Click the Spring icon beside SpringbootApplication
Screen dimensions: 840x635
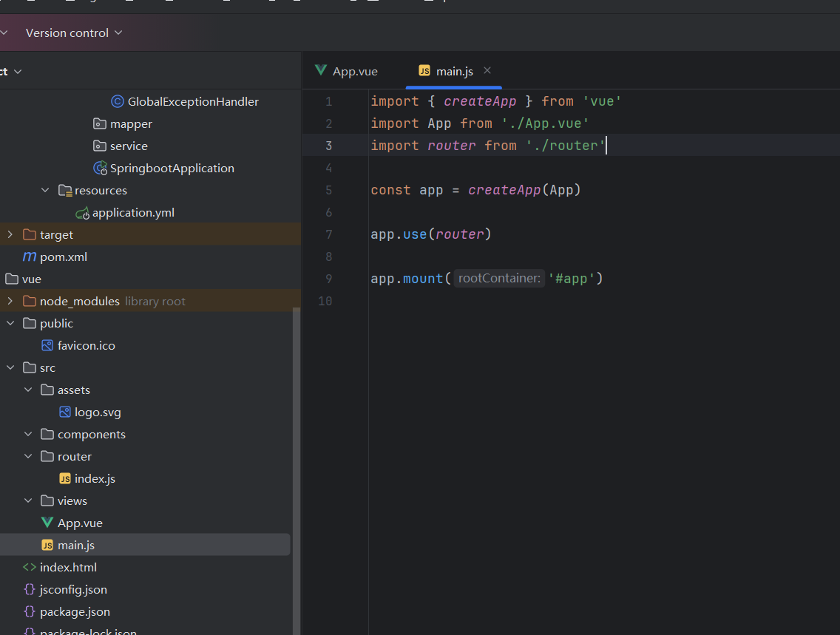101,168
